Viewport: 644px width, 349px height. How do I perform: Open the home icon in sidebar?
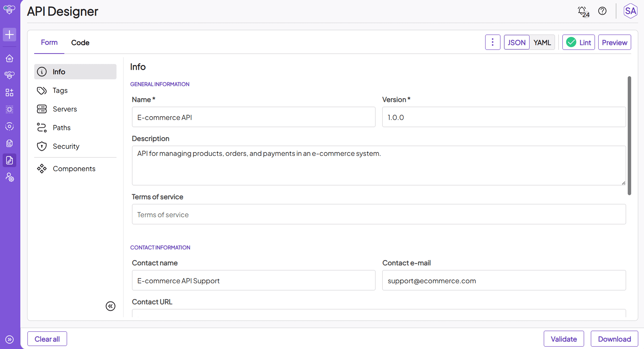(x=9, y=59)
